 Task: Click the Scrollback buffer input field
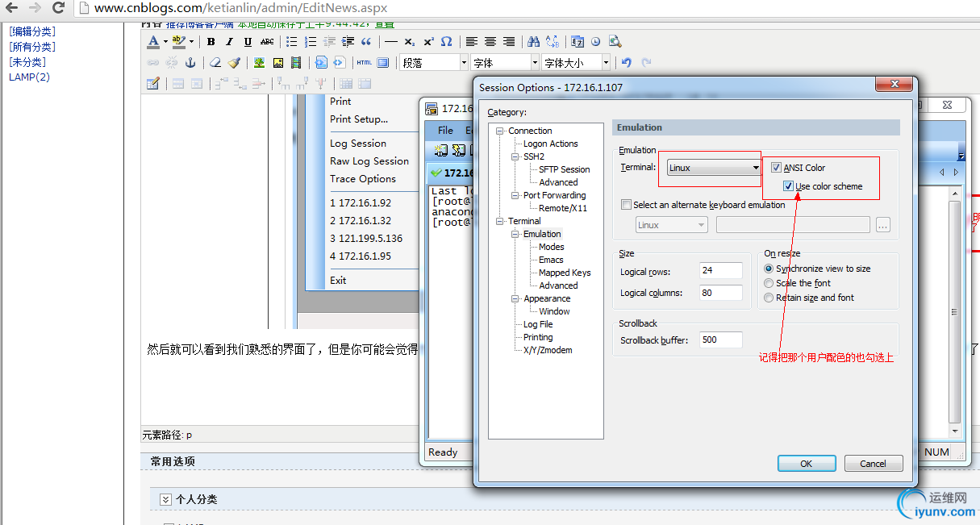point(721,340)
